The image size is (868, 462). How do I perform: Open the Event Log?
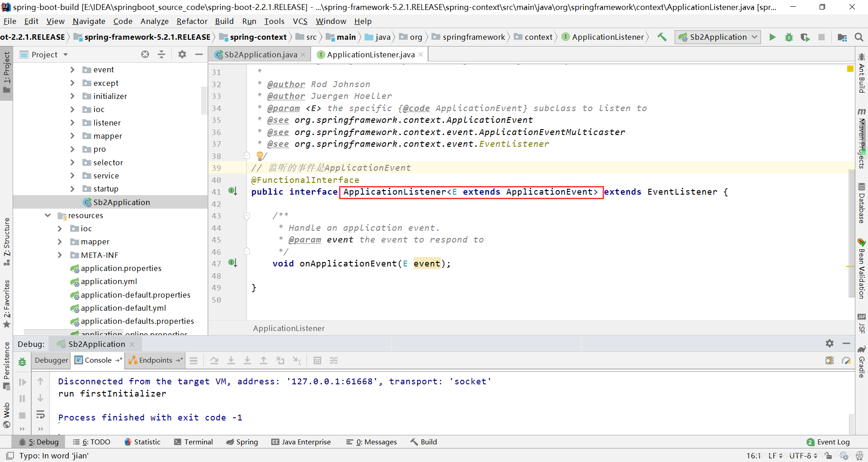[x=829, y=442]
